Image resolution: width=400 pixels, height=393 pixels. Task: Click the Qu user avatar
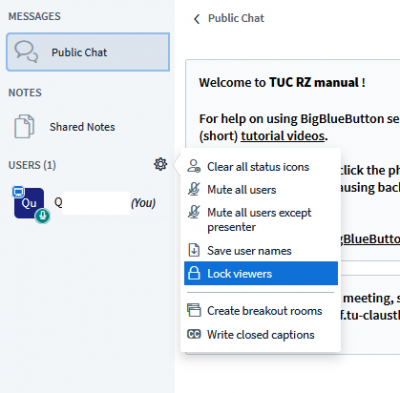click(x=29, y=203)
